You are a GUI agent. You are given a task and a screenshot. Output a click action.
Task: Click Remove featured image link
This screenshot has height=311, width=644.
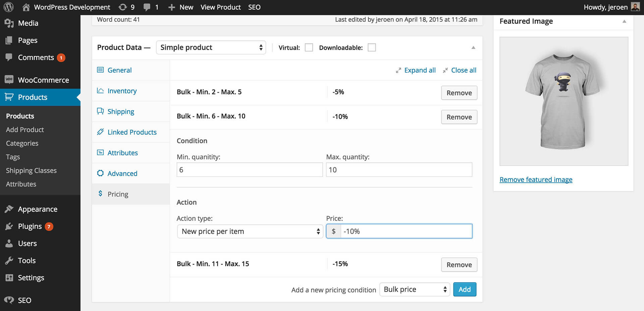point(536,180)
